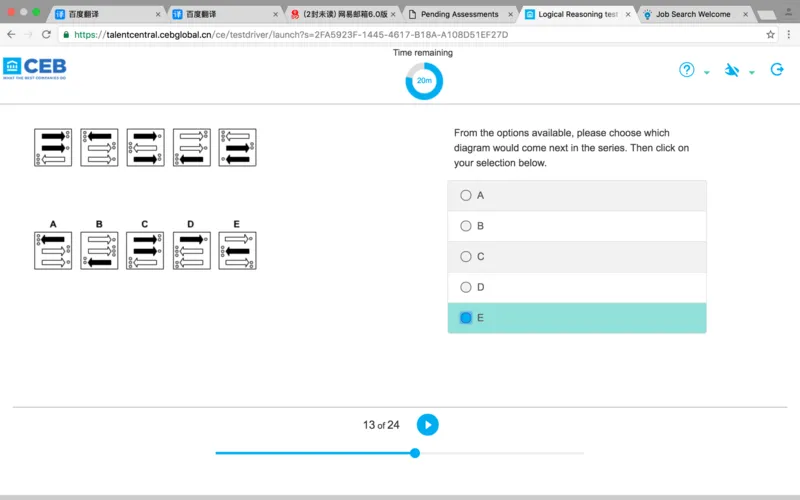Go to next question with arrow button
This screenshot has width=800, height=500.
pyautogui.click(x=427, y=425)
